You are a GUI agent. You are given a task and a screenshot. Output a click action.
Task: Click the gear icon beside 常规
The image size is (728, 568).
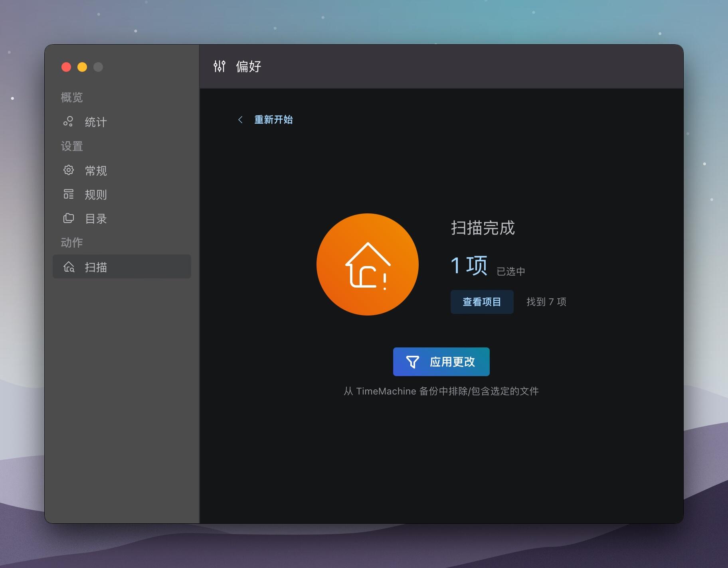point(68,170)
